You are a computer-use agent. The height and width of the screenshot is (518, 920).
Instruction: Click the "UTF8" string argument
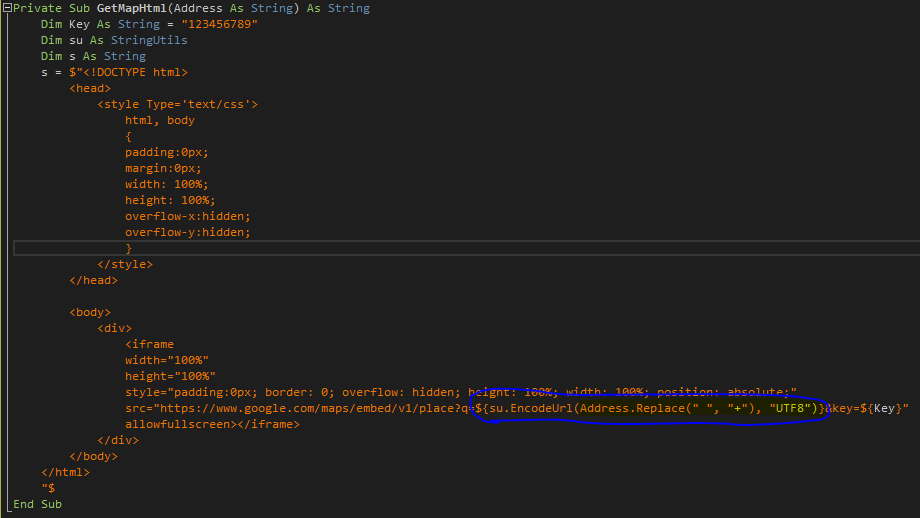click(x=789, y=408)
